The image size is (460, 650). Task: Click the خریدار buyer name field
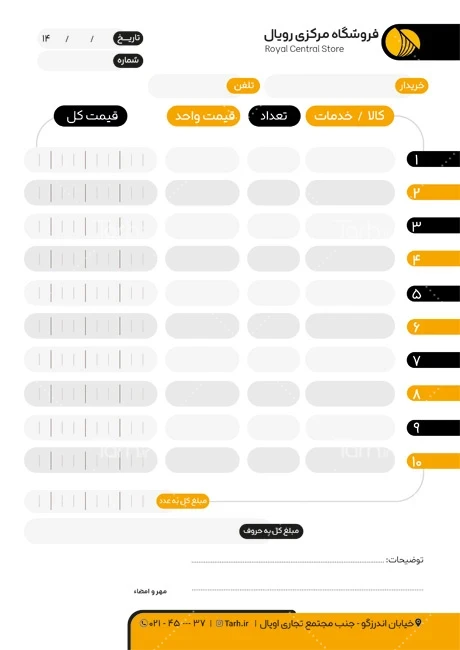pyautogui.click(x=347, y=86)
